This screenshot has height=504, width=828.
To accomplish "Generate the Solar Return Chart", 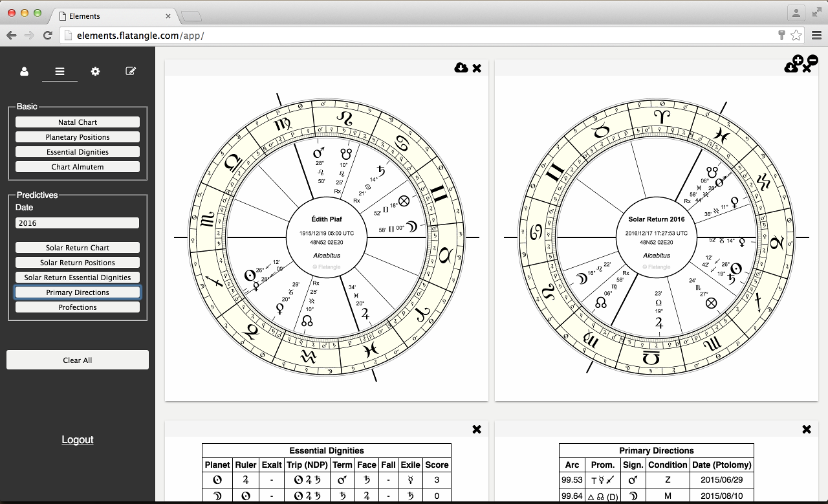I will click(78, 248).
